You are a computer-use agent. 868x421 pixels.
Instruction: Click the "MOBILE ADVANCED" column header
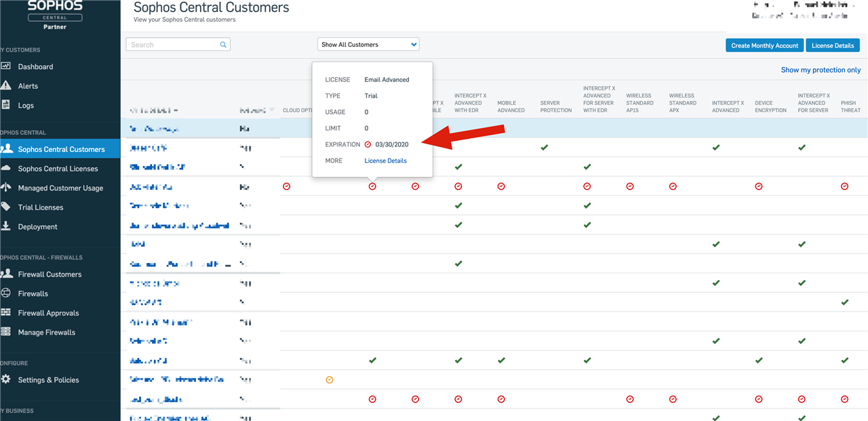(x=511, y=106)
